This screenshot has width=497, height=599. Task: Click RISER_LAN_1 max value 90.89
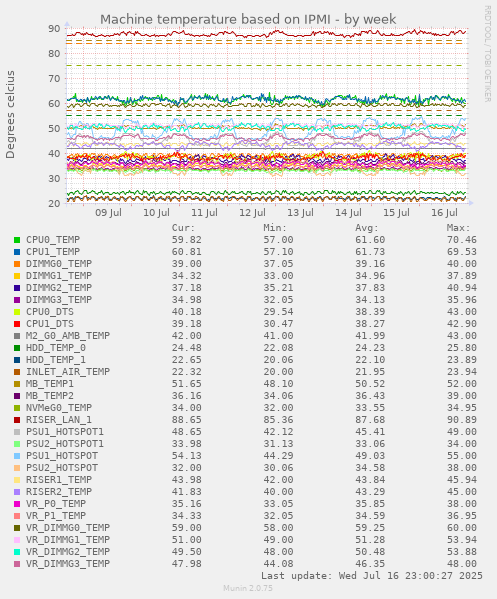(x=462, y=420)
